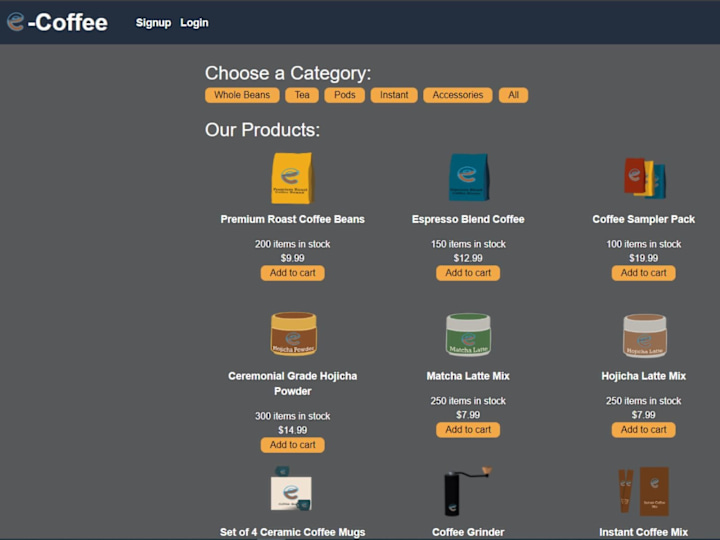Click the 300 items in stock text

point(292,416)
